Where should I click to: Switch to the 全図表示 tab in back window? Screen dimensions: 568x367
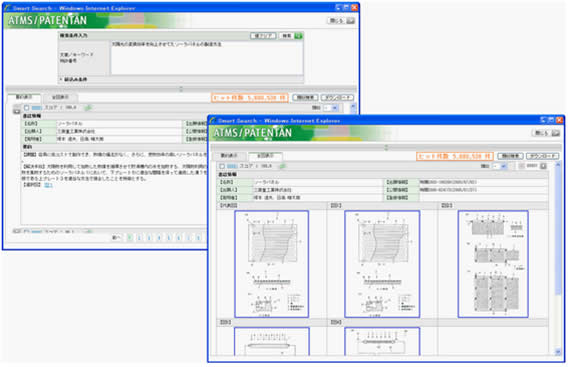(60, 97)
